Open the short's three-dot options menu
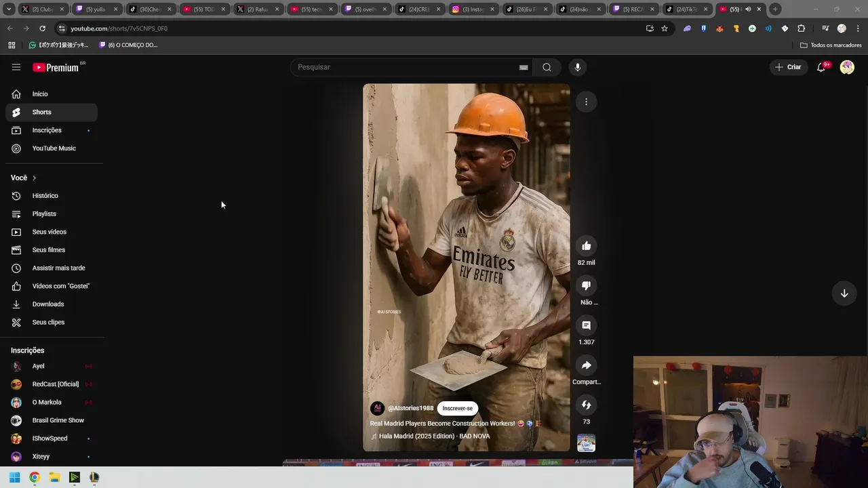 (587, 102)
